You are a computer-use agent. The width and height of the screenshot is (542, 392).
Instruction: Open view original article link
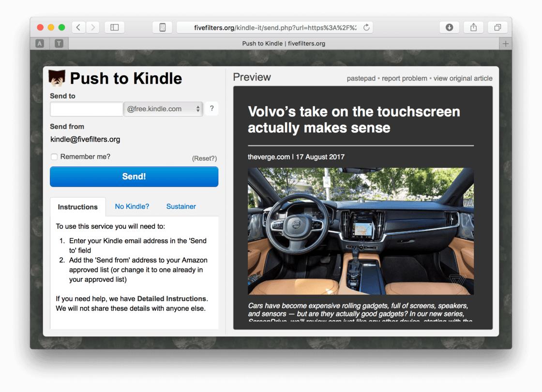pos(463,78)
